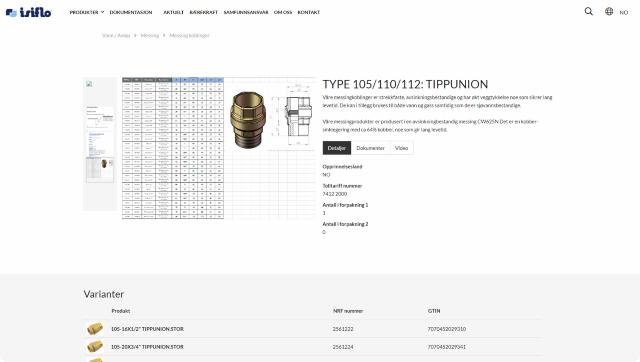Click the first breadcrumb arrow separator
This screenshot has width=640, height=362.
(135, 36)
